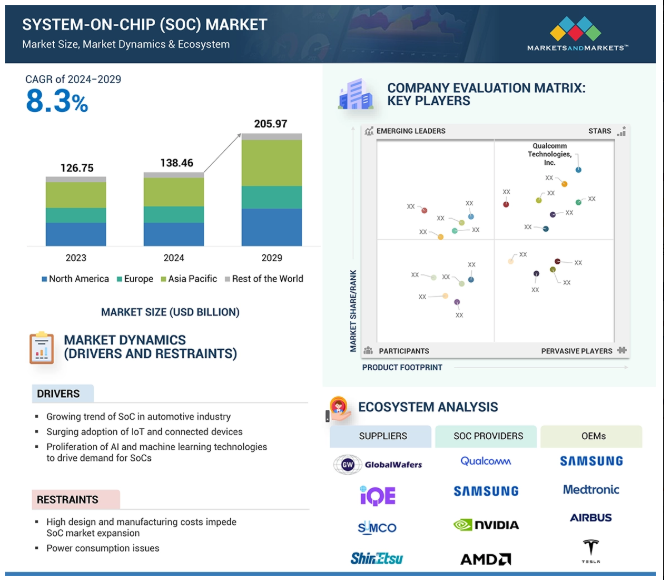Viewport: 664px width, 580px height.
Task: Click the Company Evaluation Matrix heading
Action: click(x=486, y=94)
